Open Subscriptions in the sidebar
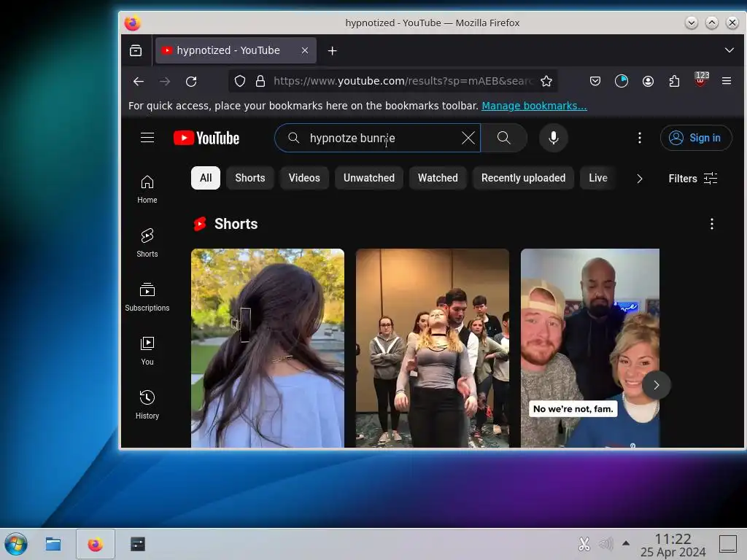This screenshot has width=747, height=560. [x=147, y=297]
